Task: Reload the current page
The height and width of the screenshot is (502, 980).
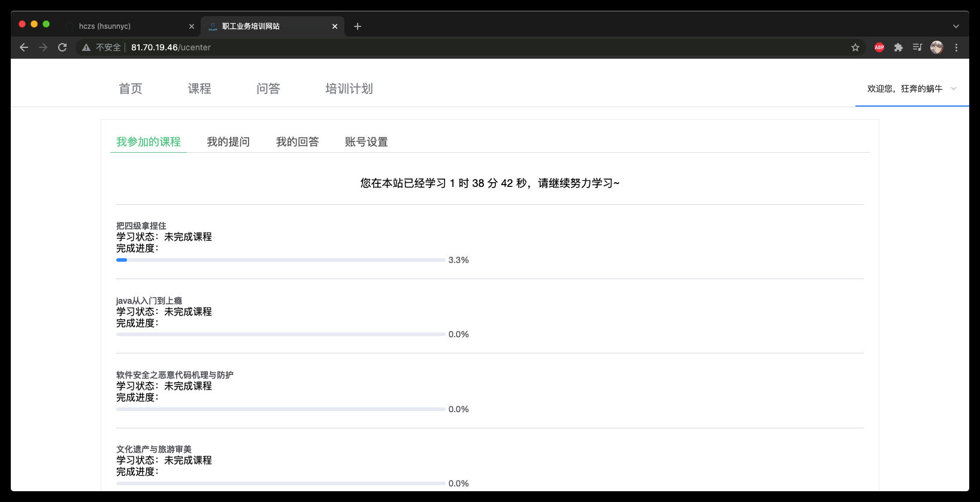Action: point(62,47)
